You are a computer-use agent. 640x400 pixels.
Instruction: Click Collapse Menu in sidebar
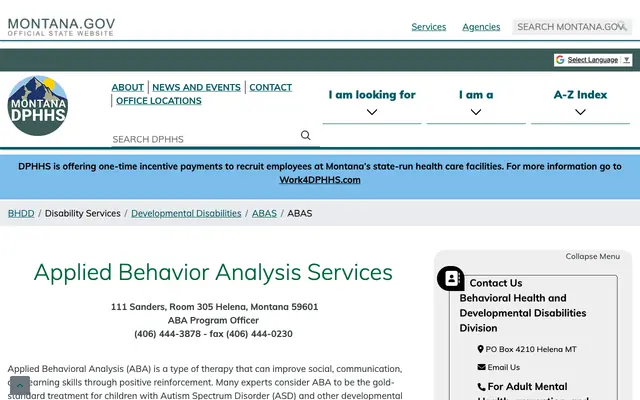point(592,256)
